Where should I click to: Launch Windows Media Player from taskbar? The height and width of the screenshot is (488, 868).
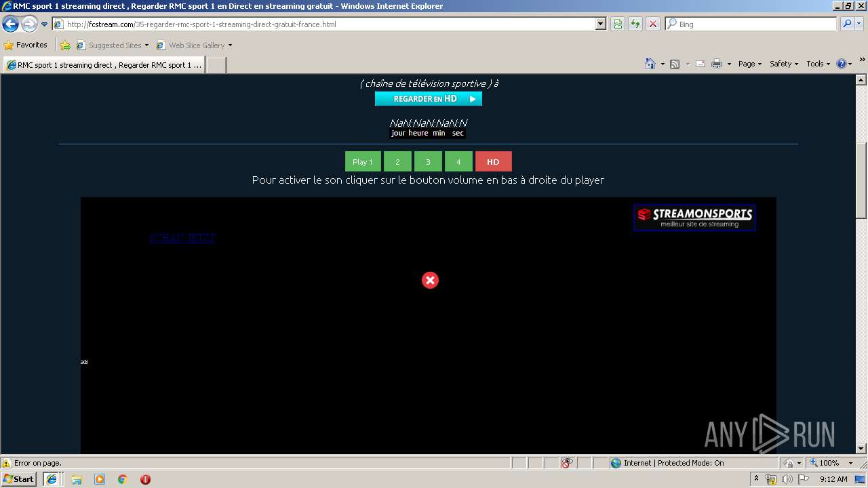(x=100, y=479)
